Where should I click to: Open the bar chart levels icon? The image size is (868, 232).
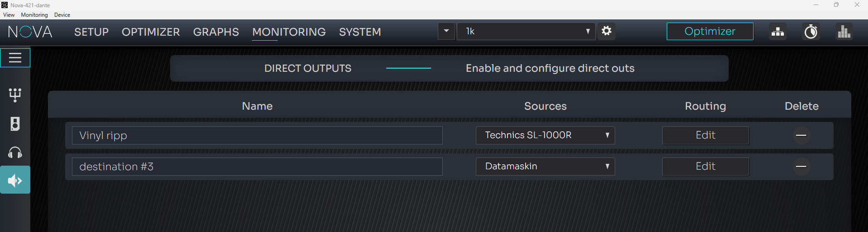click(x=844, y=32)
